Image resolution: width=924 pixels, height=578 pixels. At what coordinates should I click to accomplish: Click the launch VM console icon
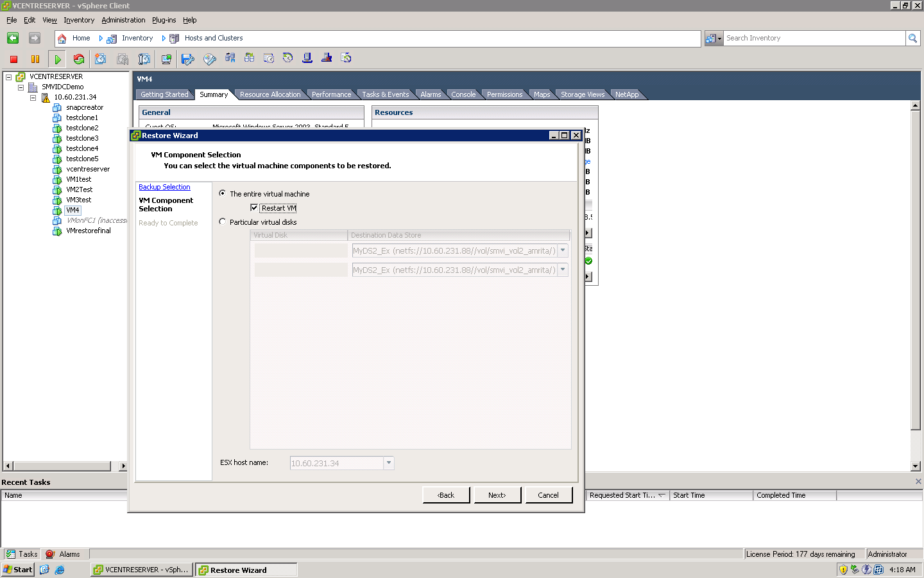click(166, 59)
